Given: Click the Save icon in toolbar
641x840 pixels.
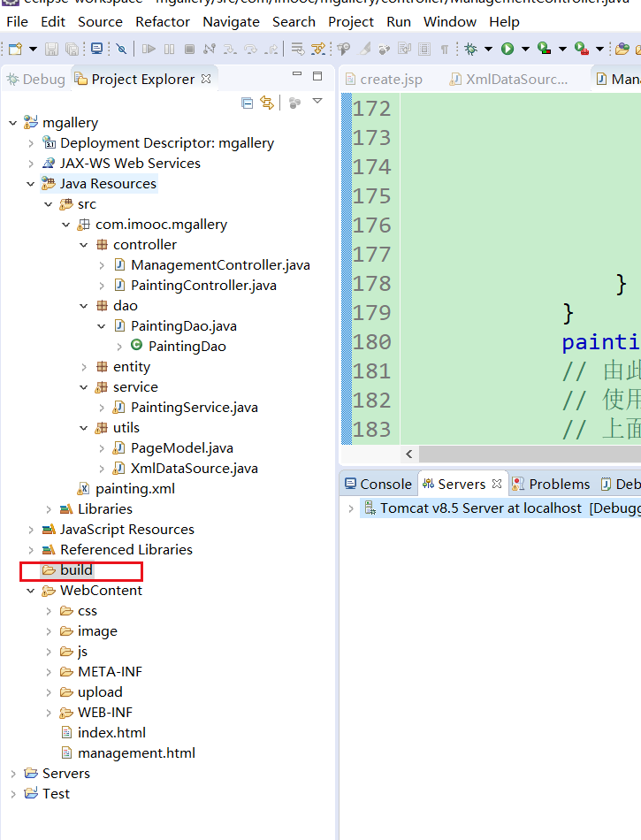Looking at the screenshot, I should pos(51,50).
